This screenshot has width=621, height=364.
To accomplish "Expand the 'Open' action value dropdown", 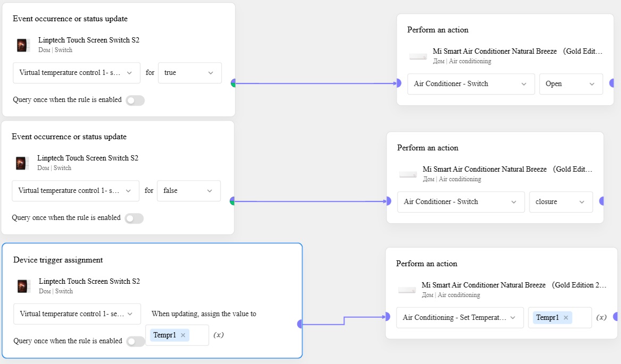I will [570, 84].
